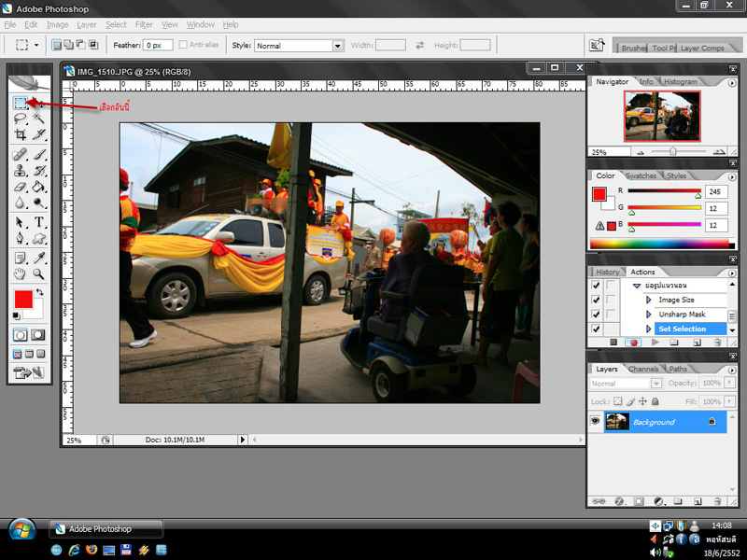This screenshot has width=747, height=560.
Task: Select the Lasso tool
Action: point(20,119)
